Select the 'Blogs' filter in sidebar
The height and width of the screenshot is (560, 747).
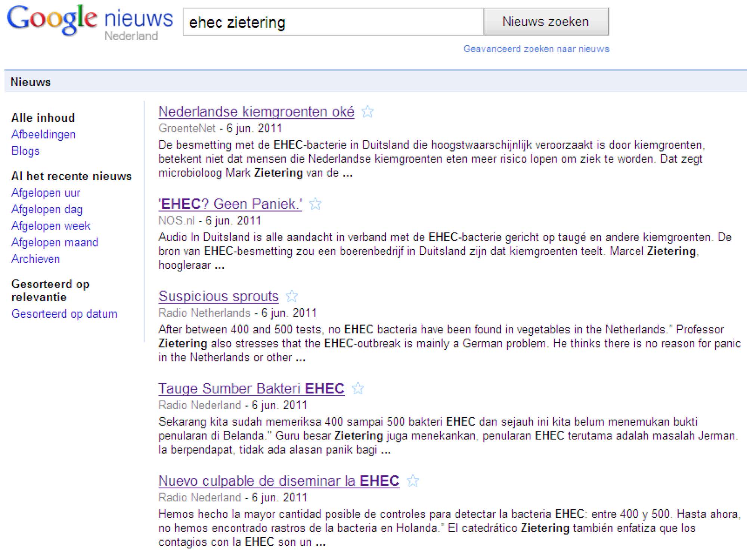tap(25, 151)
